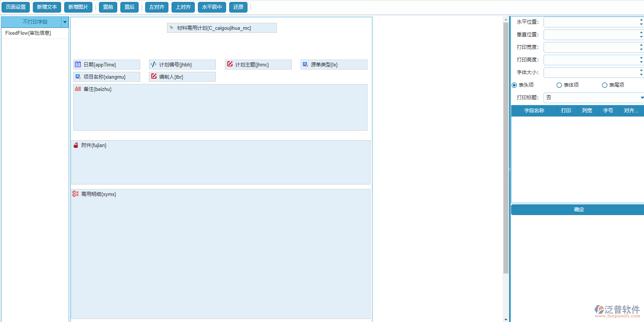Increase 字体大小 with the up arrow
Viewport: 644px width, 322px height.
641,70
